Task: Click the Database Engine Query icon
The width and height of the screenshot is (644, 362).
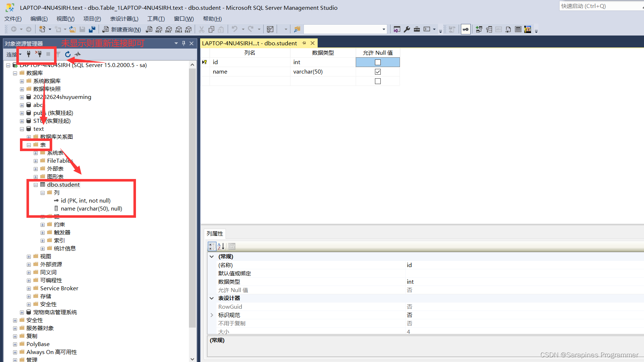Action: 149,29
